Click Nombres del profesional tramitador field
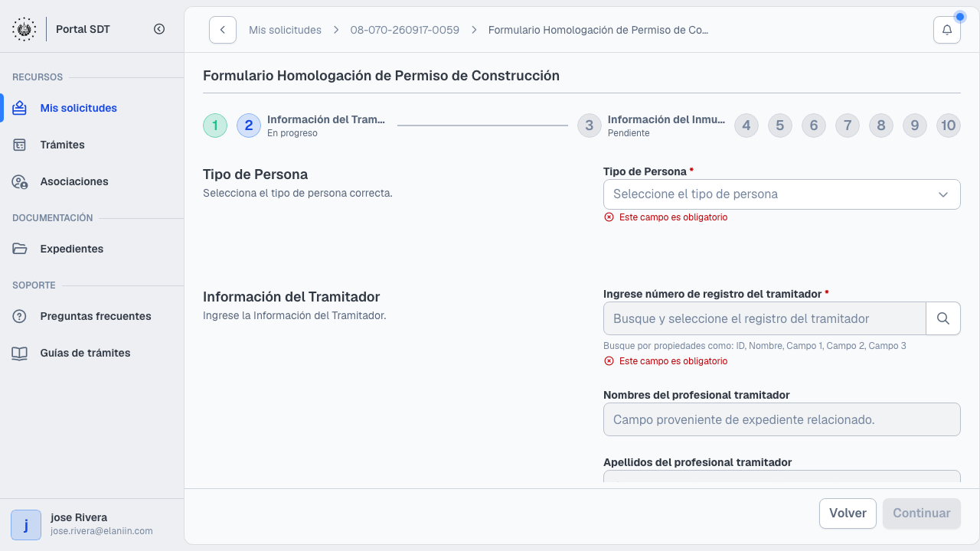The height and width of the screenshot is (551, 980). (x=782, y=419)
